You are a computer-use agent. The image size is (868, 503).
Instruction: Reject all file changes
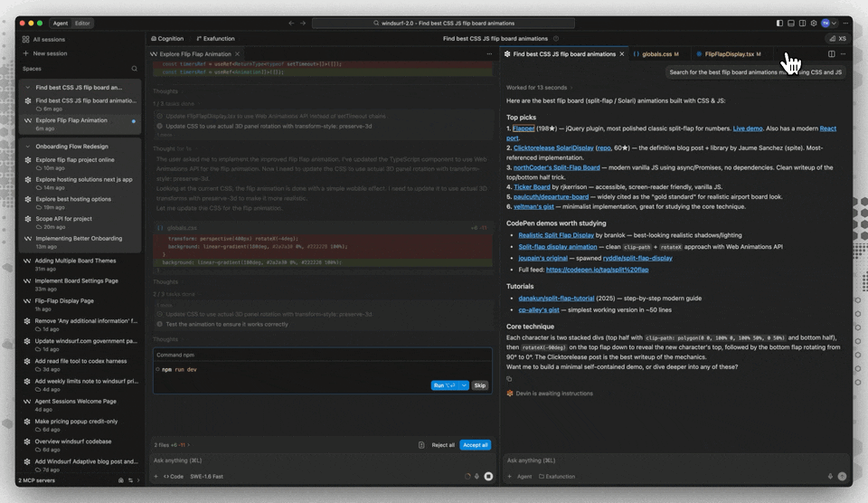(x=443, y=445)
